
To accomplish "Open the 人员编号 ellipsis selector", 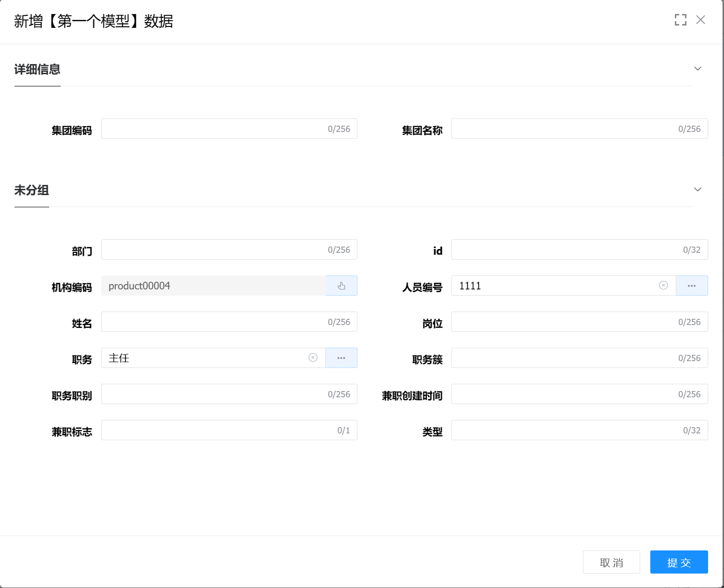I will [691, 286].
